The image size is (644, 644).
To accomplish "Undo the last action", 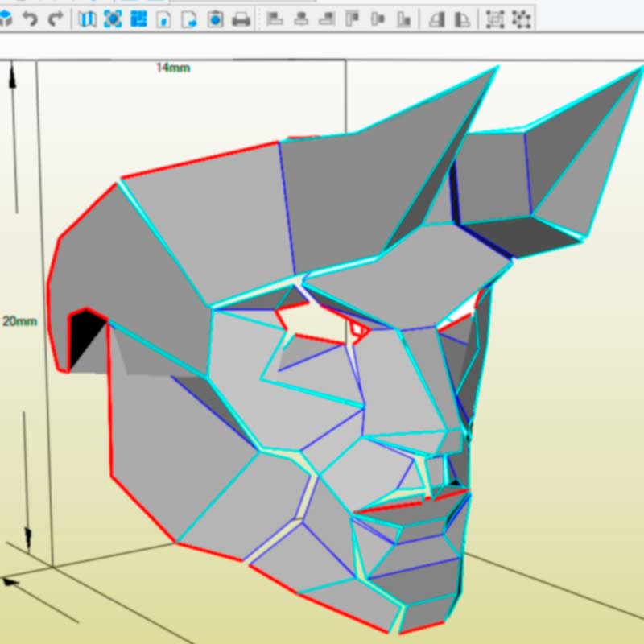I will 31,19.
